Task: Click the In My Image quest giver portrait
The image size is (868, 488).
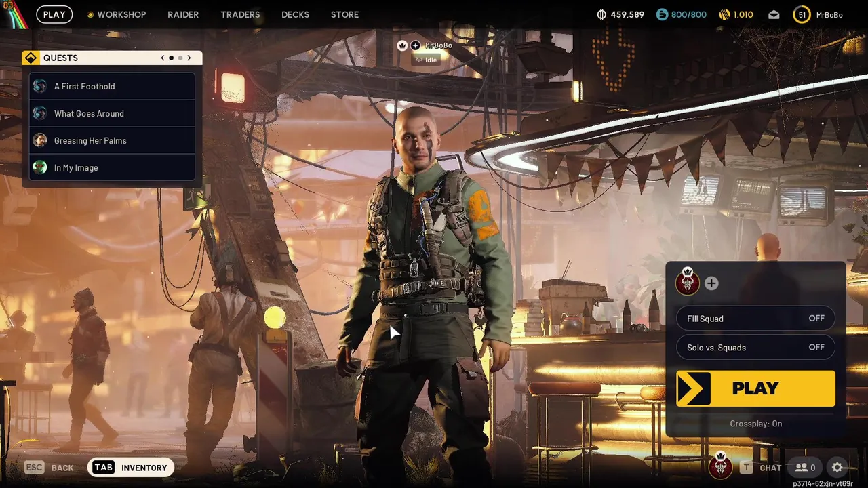Action: 40,167
